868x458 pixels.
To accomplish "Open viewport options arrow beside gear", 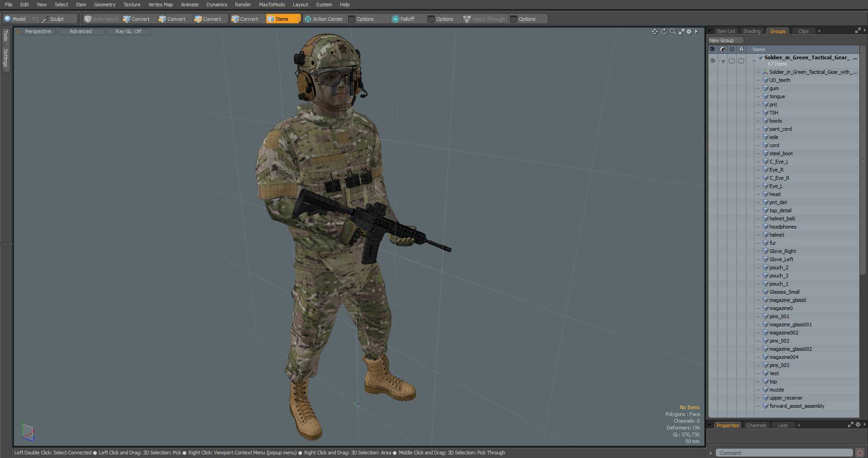I will click(696, 32).
